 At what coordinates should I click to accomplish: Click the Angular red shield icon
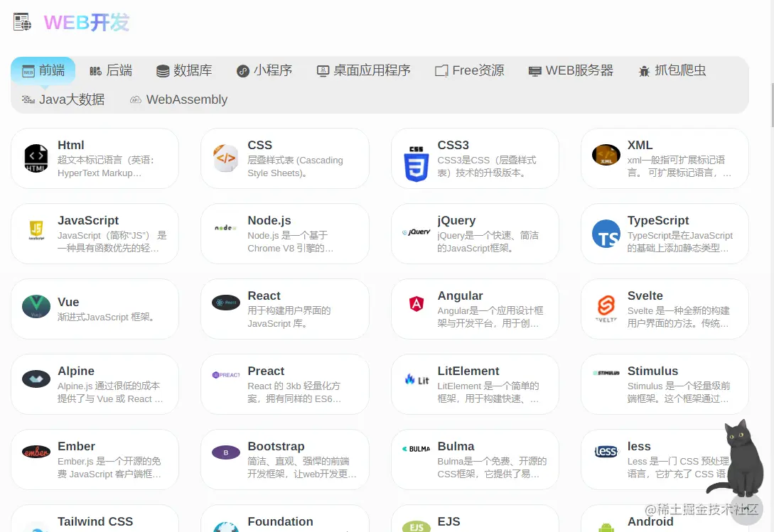pos(416,303)
